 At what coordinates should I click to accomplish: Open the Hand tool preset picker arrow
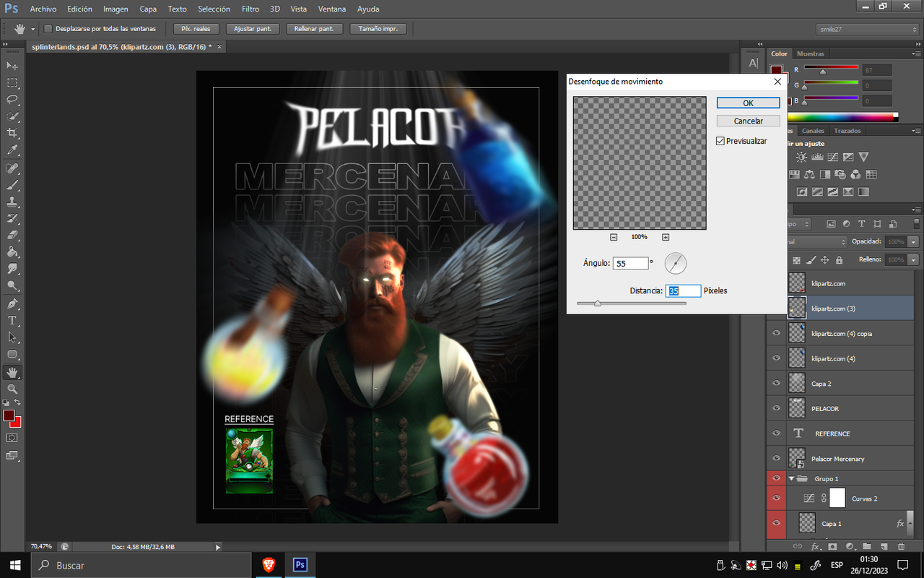point(32,29)
